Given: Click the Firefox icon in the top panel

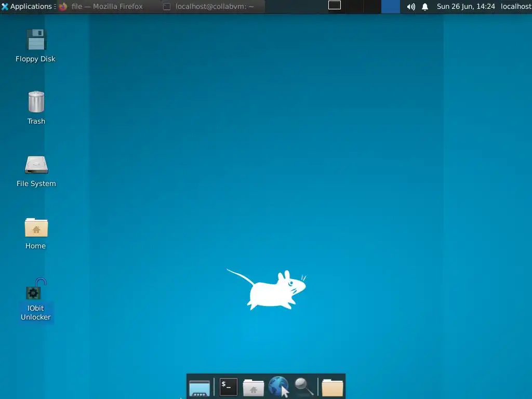Looking at the screenshot, I should click(63, 6).
